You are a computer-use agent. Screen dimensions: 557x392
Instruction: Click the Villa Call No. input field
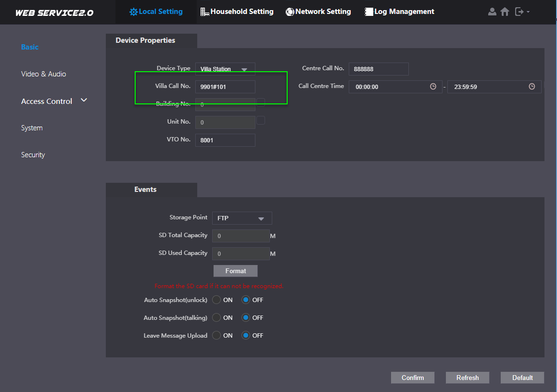[225, 87]
